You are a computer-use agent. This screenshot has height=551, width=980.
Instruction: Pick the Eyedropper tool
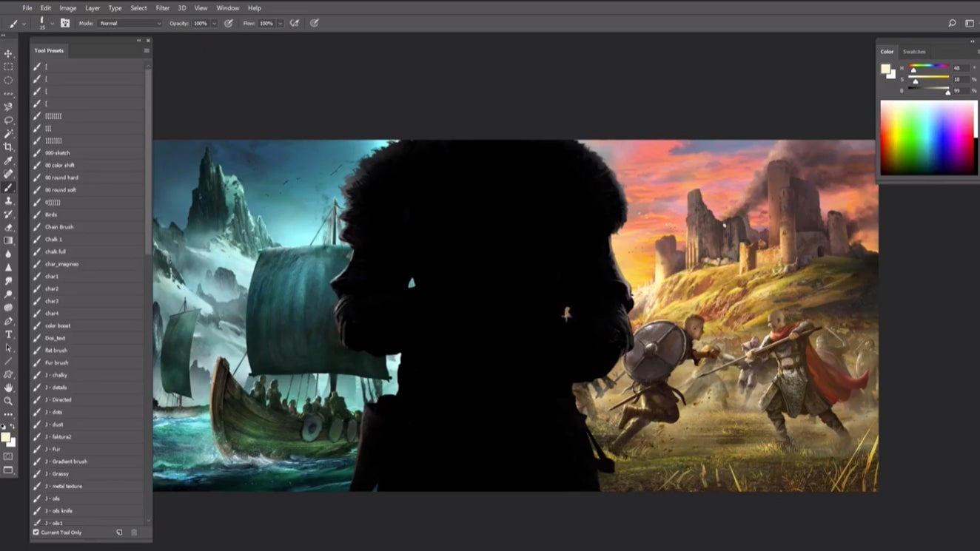pos(8,160)
